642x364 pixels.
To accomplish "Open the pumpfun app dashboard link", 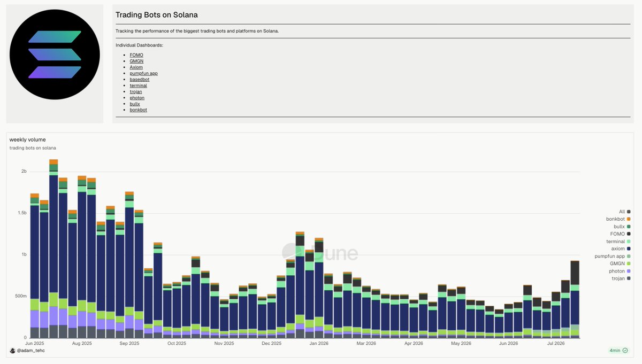I will tap(143, 73).
